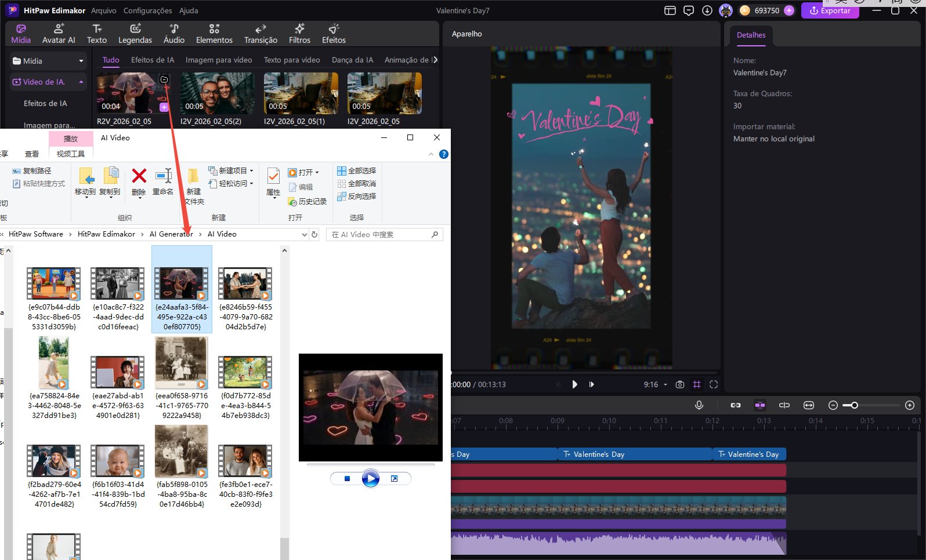Take a snapshot with the camera icon

[x=680, y=384]
